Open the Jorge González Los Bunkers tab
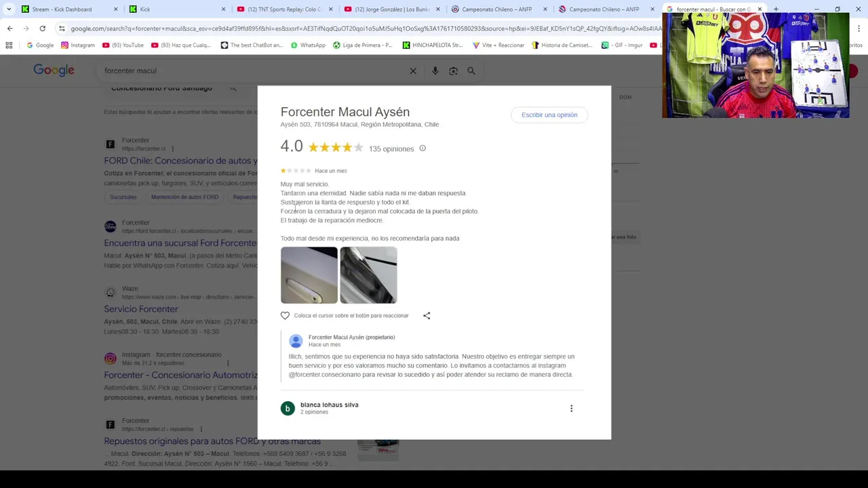The image size is (868, 488). point(392,9)
